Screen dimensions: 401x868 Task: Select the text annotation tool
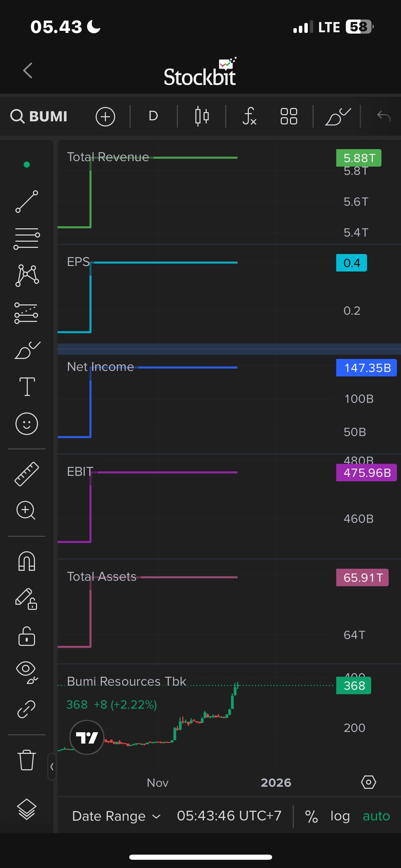[27, 387]
